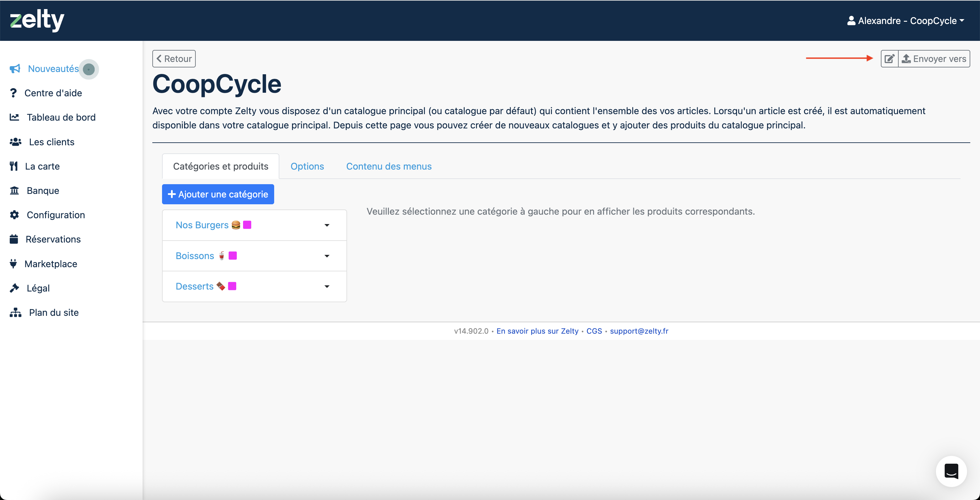980x500 pixels.
Task: Switch to the Contenu des menus tab
Action: pyautogui.click(x=389, y=166)
